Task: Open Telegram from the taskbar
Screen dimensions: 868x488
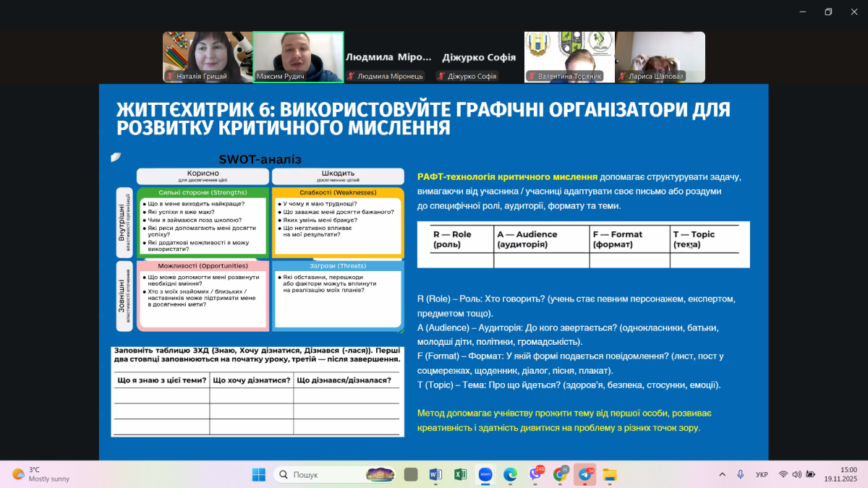Action: coord(585,474)
